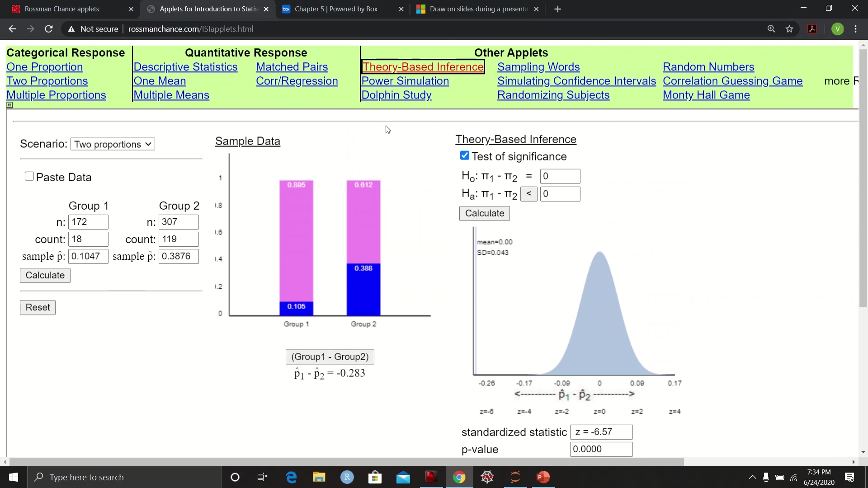Click the small collapse icon under the menu
The image size is (868, 488).
(x=9, y=105)
